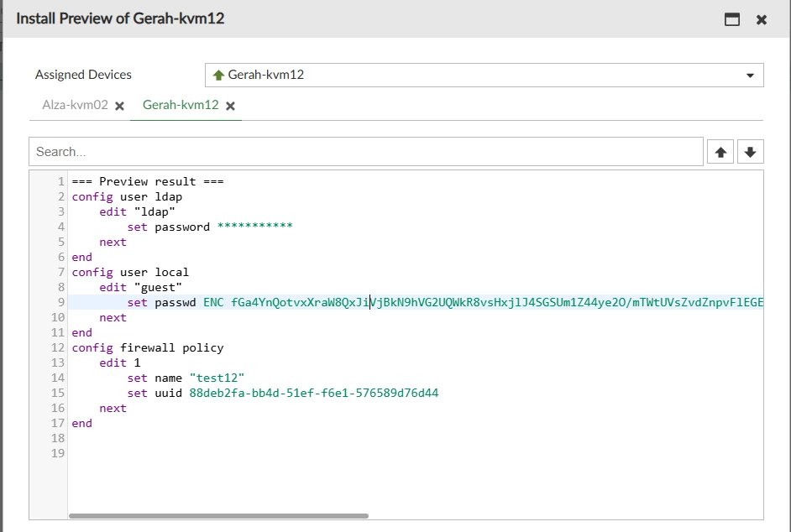Click the green up-arrow status icon beside Gerah-kvm12
The width and height of the screenshot is (791, 532).
click(218, 76)
